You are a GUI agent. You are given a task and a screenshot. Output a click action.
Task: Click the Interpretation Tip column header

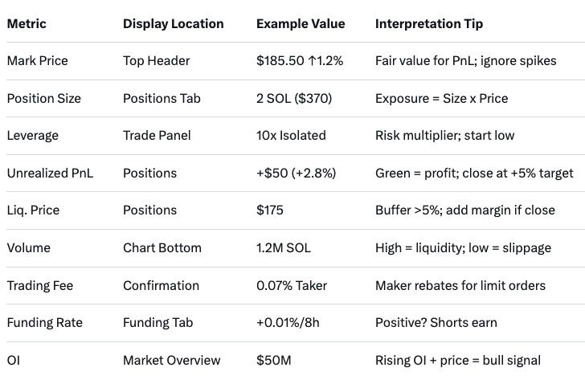point(429,24)
